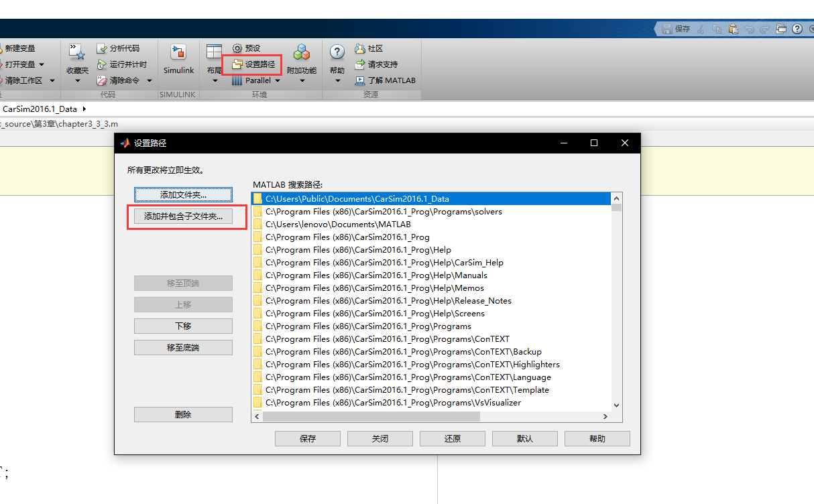
Task: Click the 保存 button in the 设置路径 dialog
Action: tap(308, 438)
